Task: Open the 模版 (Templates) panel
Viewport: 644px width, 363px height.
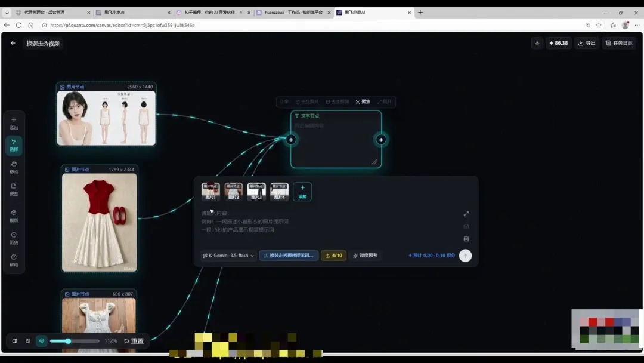Action: tap(14, 216)
